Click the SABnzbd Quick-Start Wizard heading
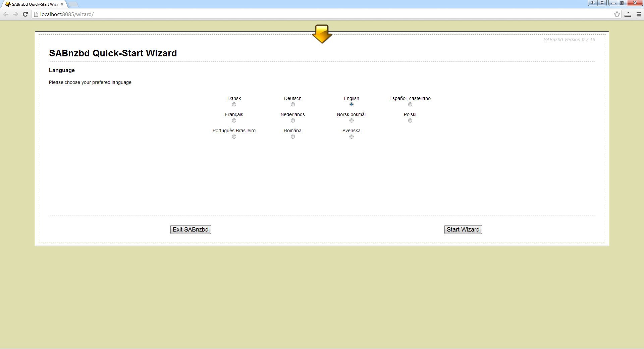The height and width of the screenshot is (349, 644). pos(113,53)
